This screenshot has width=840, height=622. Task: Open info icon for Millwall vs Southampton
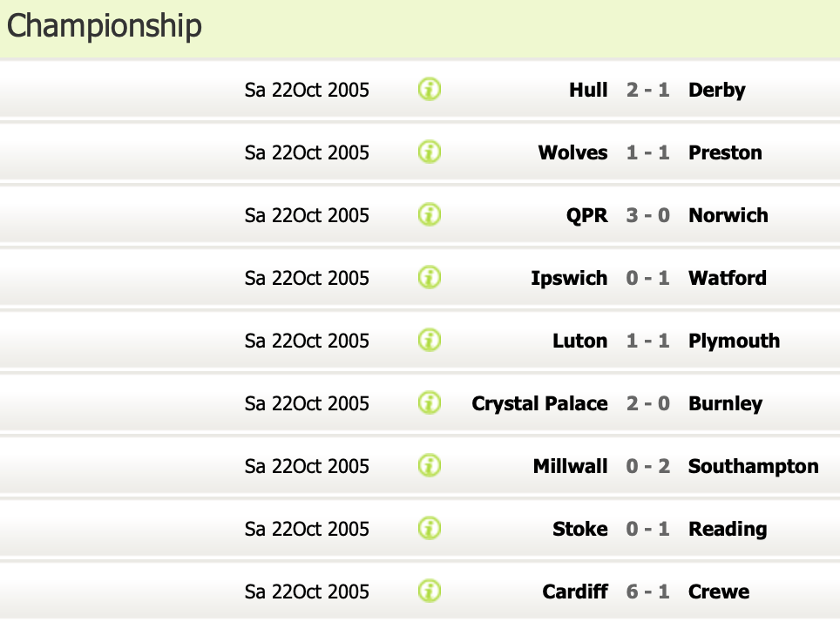tap(430, 466)
